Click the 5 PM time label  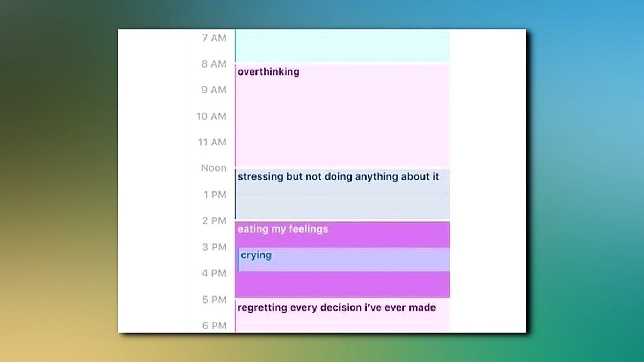click(214, 299)
